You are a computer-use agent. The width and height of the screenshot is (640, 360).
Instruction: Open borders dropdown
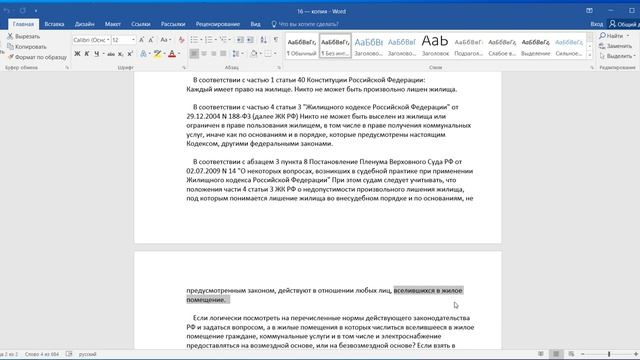(275, 53)
